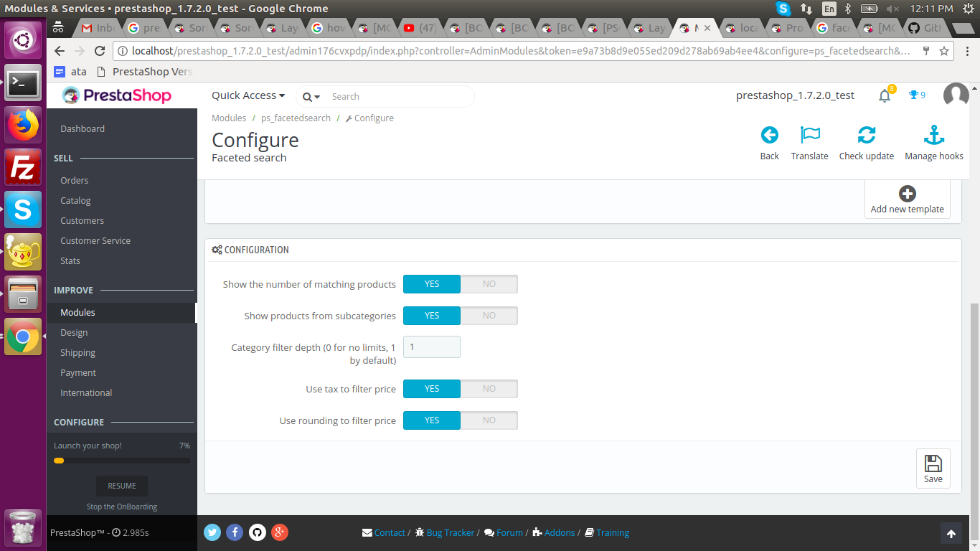
Task: Click into the top Search box
Action: pyautogui.click(x=398, y=96)
